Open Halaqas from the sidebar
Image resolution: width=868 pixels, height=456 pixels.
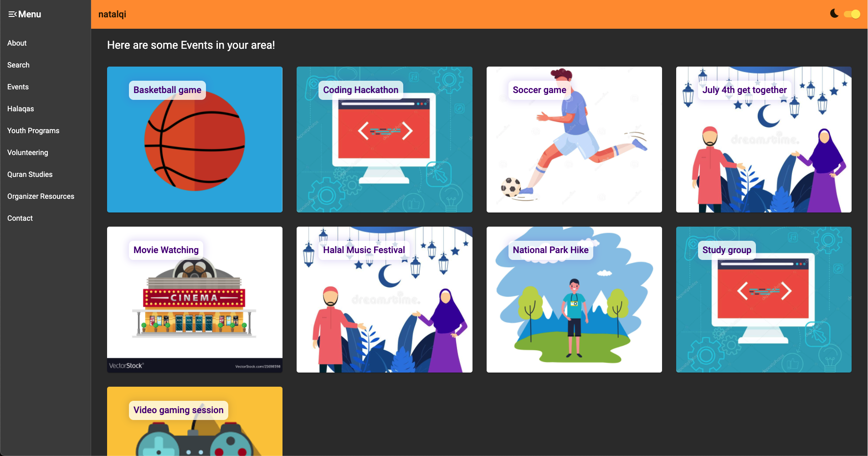click(21, 109)
